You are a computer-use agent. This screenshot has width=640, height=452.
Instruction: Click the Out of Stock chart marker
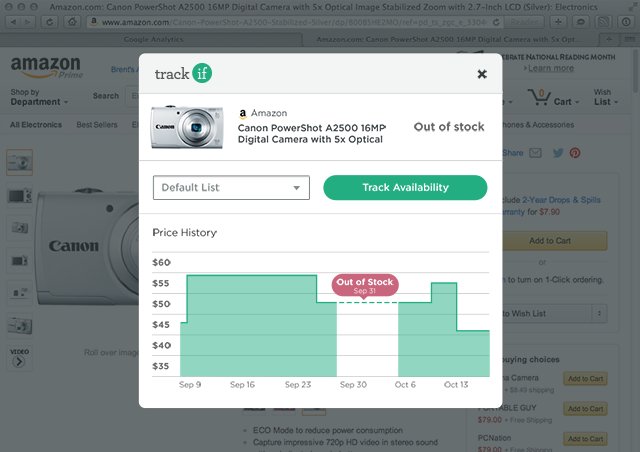tap(364, 285)
